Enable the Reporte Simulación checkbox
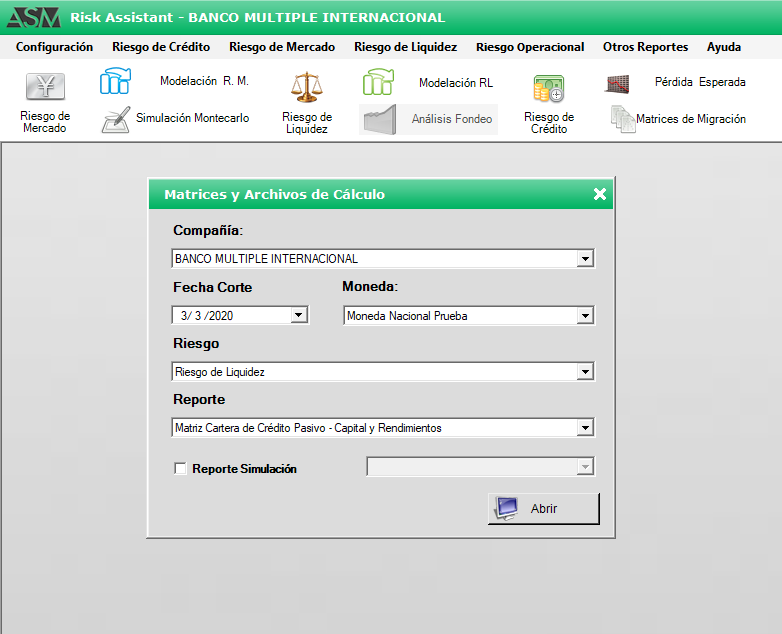782x634 pixels. point(180,468)
